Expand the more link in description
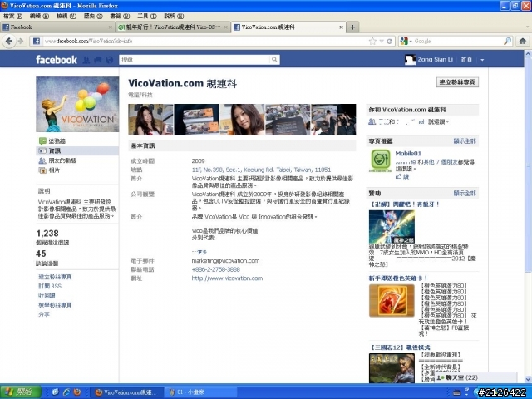The image size is (532, 399). coord(199,252)
